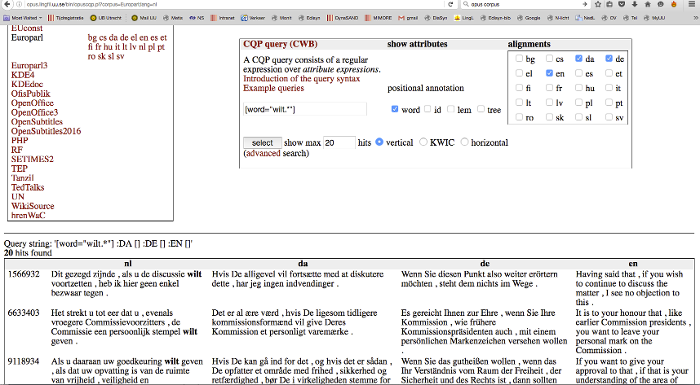Open the NS bookmark
700x385 pixels.
click(x=196, y=18)
